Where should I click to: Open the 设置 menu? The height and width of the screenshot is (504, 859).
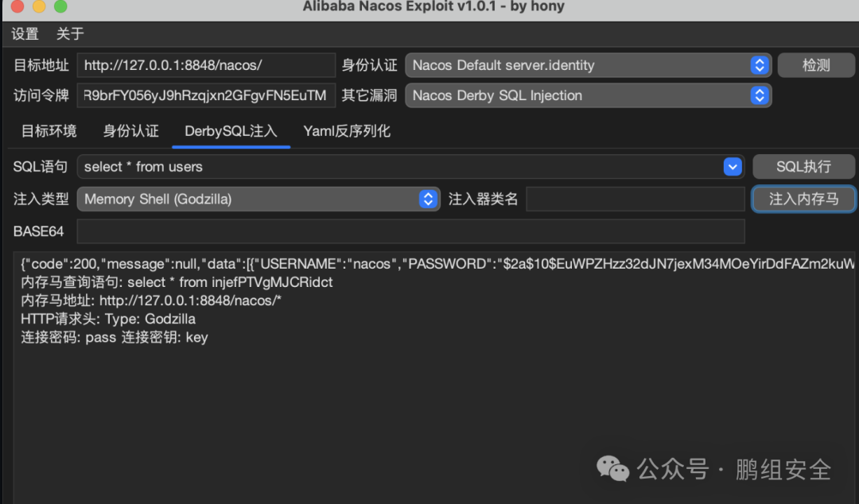pyautogui.click(x=25, y=34)
